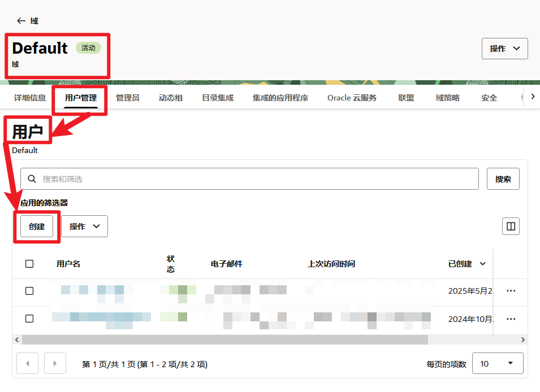Go back using the 域 arrow
Viewport: 540px width, 392px height.
[x=21, y=21]
